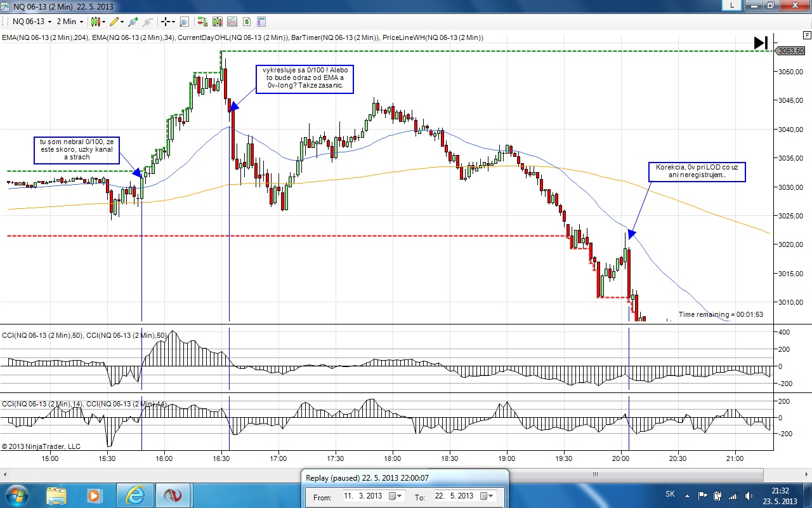Click the zoom out magnifier icon

pyautogui.click(x=148, y=22)
